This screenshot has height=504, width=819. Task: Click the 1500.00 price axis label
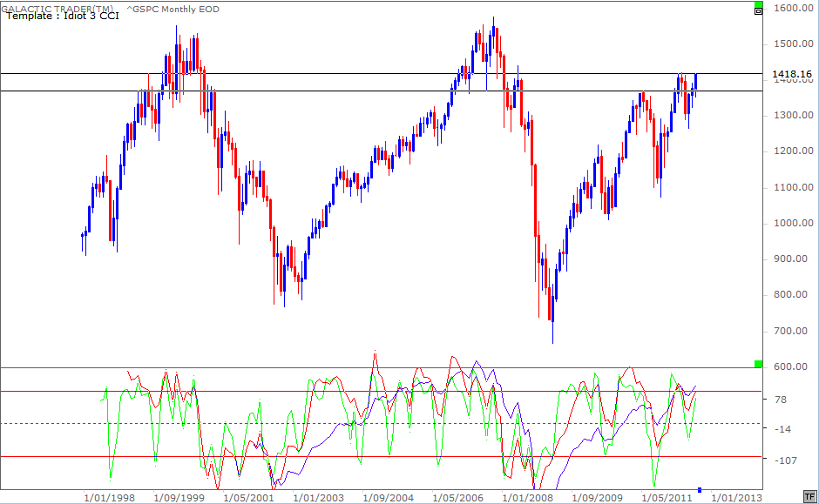coord(794,44)
